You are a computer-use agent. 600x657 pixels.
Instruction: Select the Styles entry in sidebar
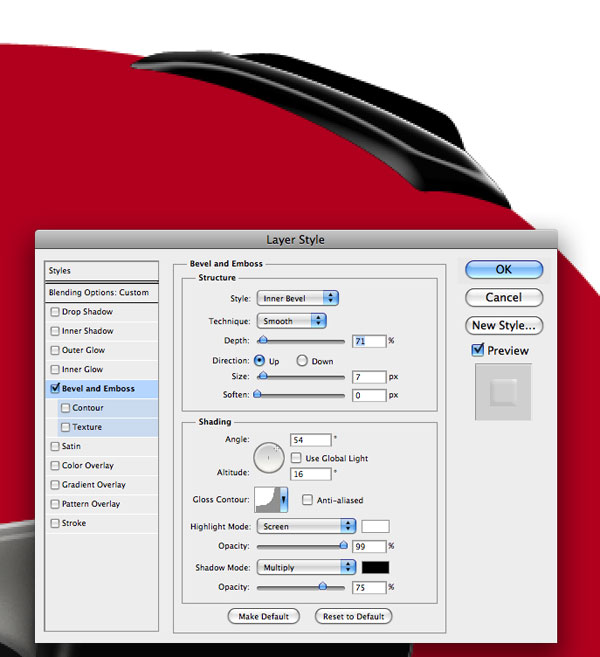coord(101,271)
